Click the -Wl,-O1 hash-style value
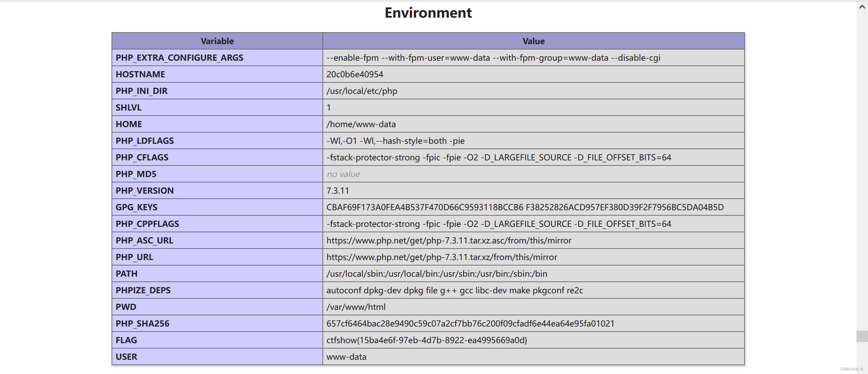 395,141
